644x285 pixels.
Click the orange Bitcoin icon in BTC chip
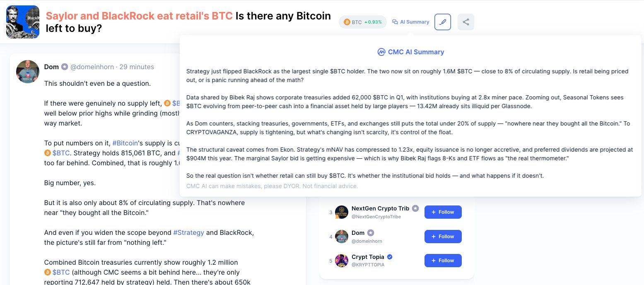point(347,22)
